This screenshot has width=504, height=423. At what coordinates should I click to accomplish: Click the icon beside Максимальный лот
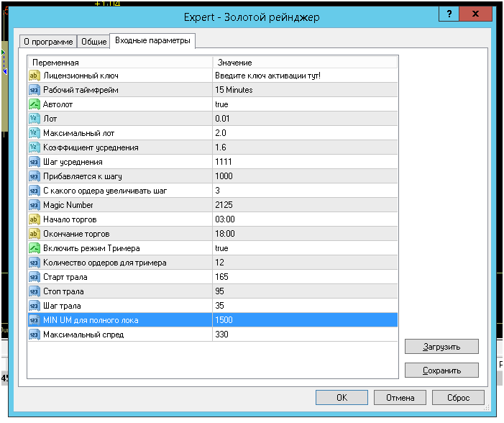coord(34,133)
